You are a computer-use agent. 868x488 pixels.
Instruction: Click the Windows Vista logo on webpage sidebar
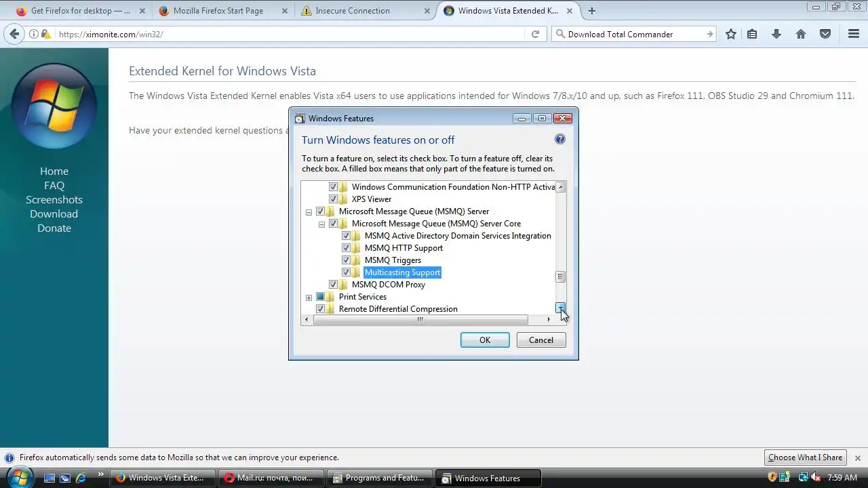54,107
